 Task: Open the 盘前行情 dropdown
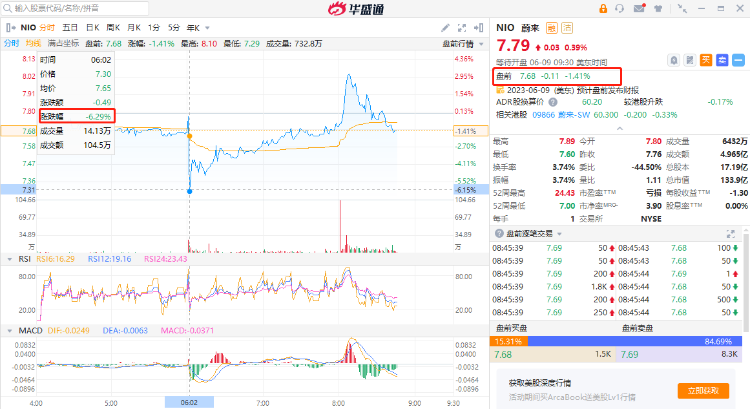tap(463, 44)
